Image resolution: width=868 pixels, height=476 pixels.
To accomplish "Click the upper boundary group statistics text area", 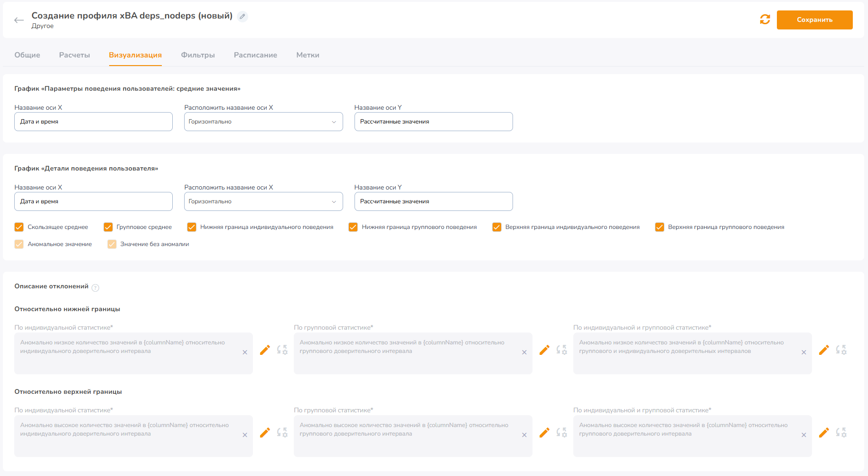I will coord(413,436).
